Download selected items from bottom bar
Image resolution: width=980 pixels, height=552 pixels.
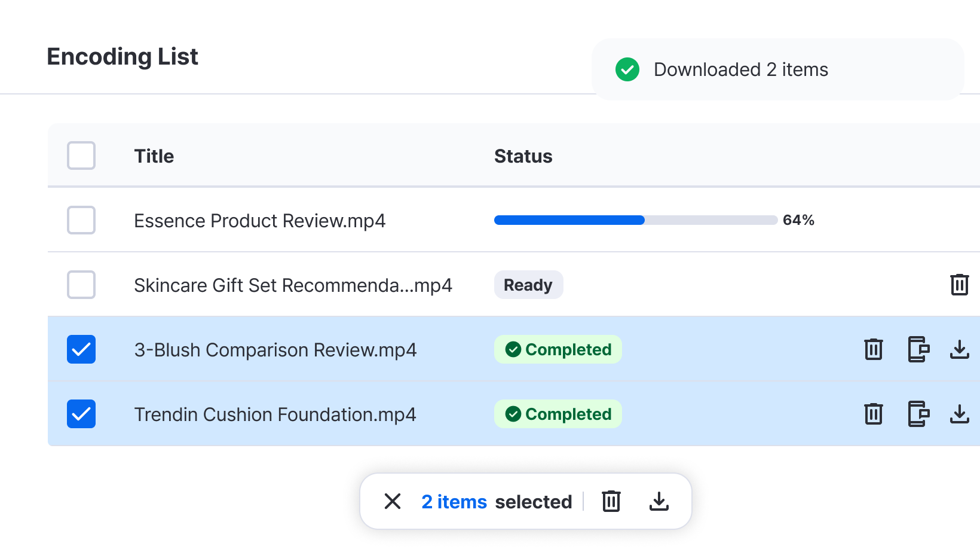pos(659,501)
